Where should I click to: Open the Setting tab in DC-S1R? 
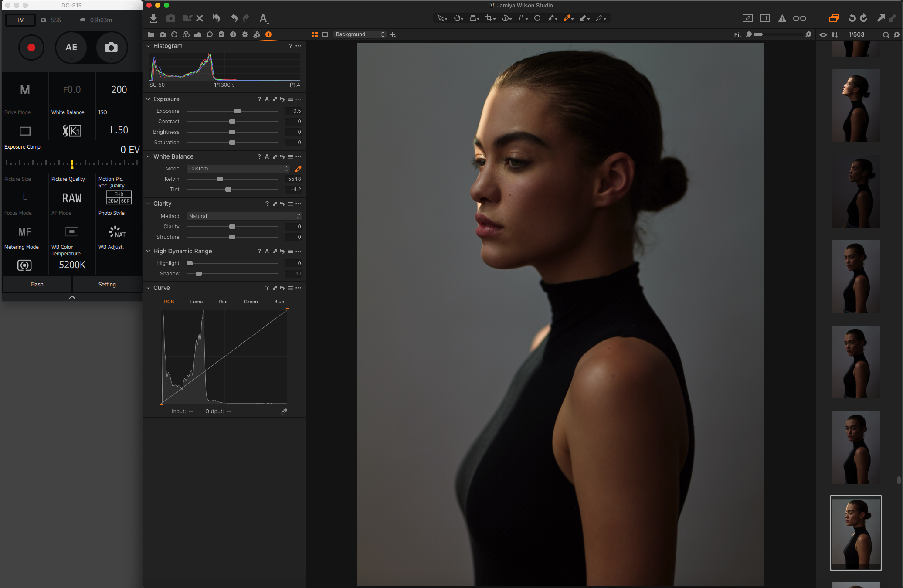(x=107, y=285)
